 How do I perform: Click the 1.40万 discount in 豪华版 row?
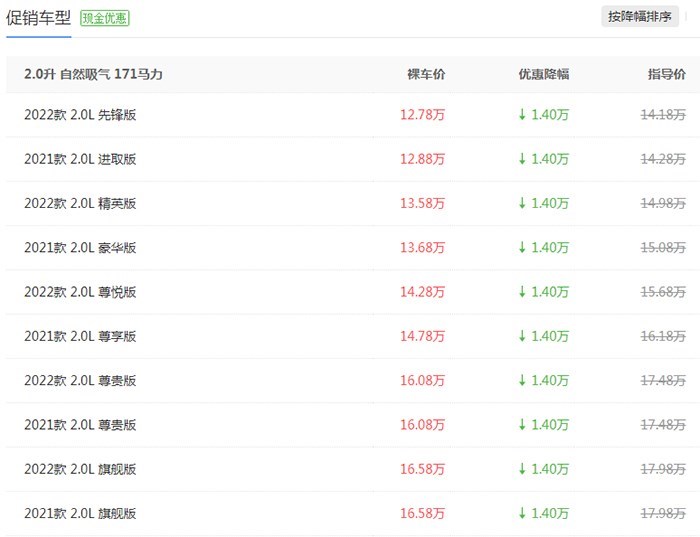pyautogui.click(x=544, y=247)
